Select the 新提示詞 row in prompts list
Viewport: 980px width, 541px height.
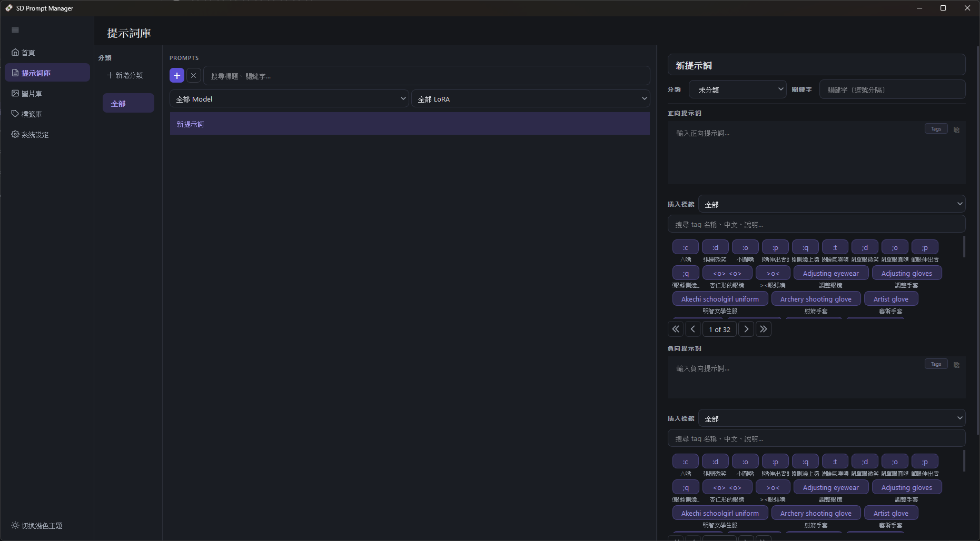pyautogui.click(x=410, y=124)
